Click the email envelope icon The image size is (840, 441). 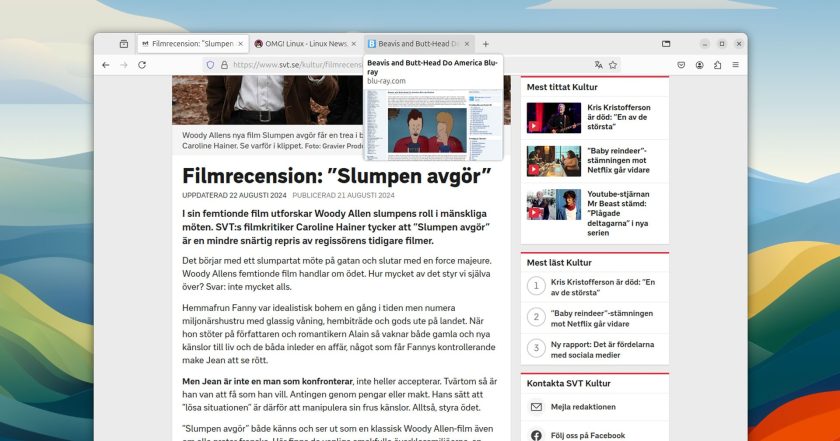536,407
